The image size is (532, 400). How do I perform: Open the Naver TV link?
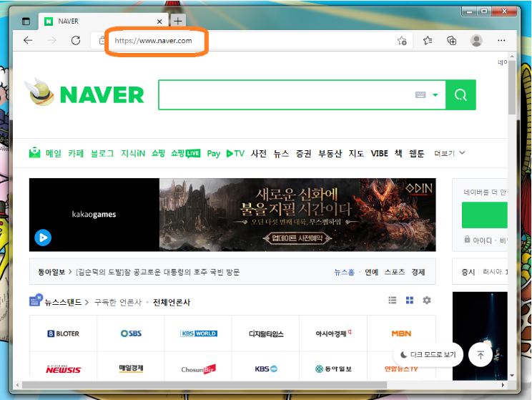pos(235,153)
